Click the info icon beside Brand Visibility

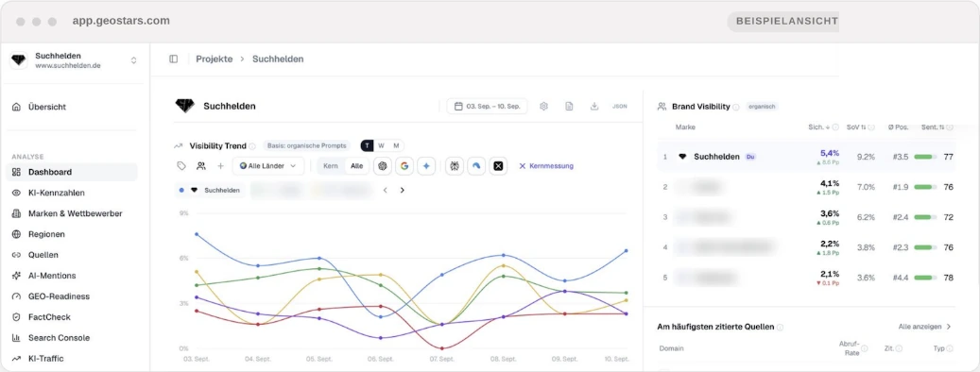pos(735,108)
